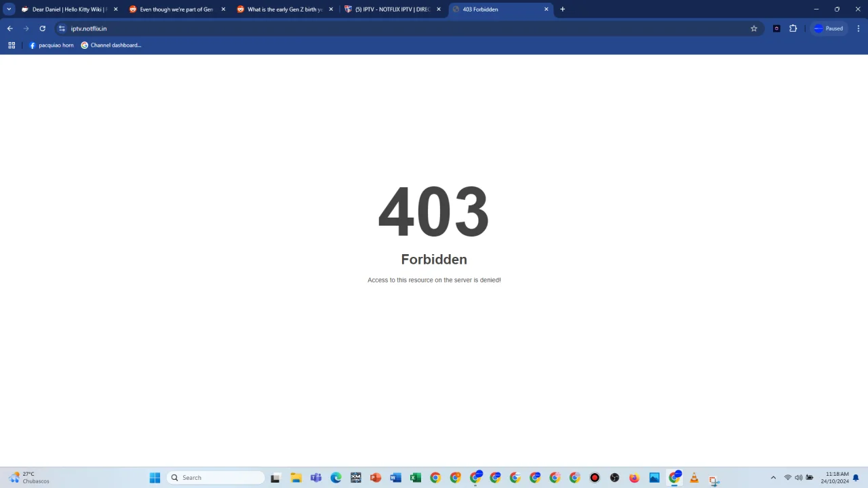
Task: Restore down the Chrome window
Action: click(837, 9)
